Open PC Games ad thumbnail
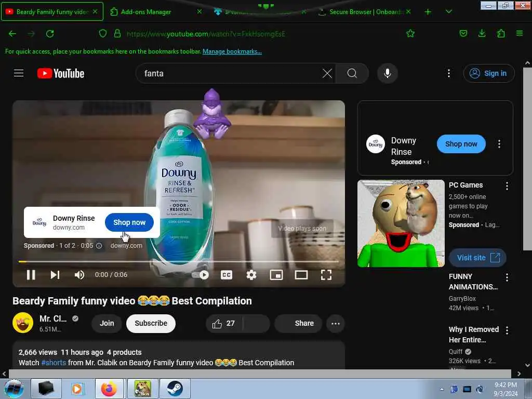This screenshot has width=532, height=399. (401, 223)
